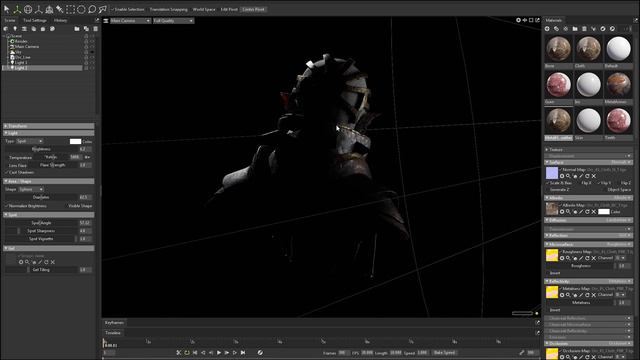Screen dimensions: 640x360
Task: Duplicate the selected scene object
Action: point(86,29)
